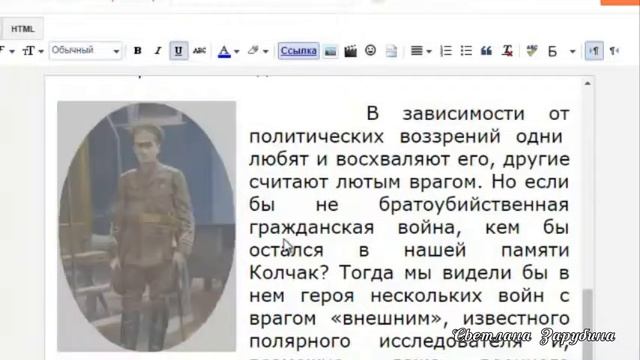Insert an image with the picture icon

pos(330,51)
